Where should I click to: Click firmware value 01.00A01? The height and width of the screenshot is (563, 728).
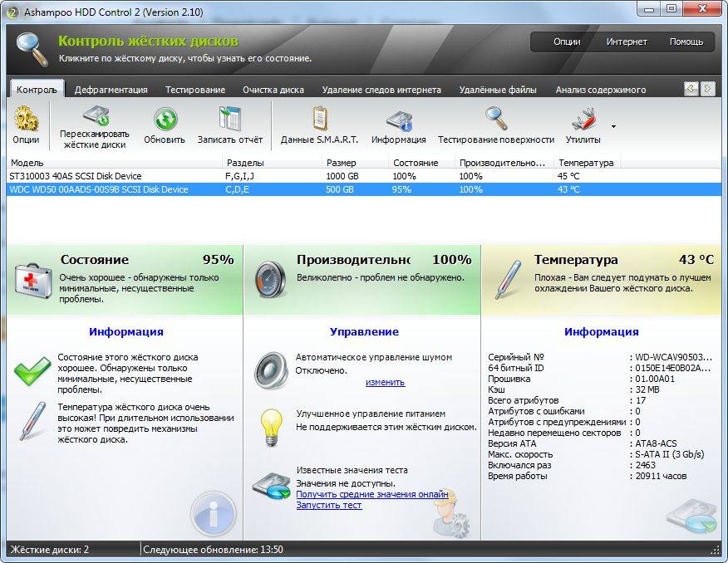point(655,379)
